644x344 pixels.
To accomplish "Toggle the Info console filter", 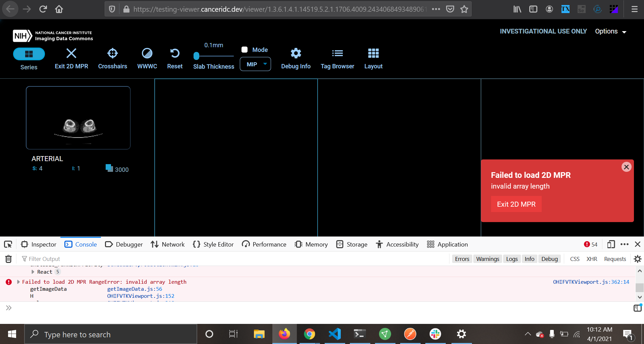I will pos(529,259).
